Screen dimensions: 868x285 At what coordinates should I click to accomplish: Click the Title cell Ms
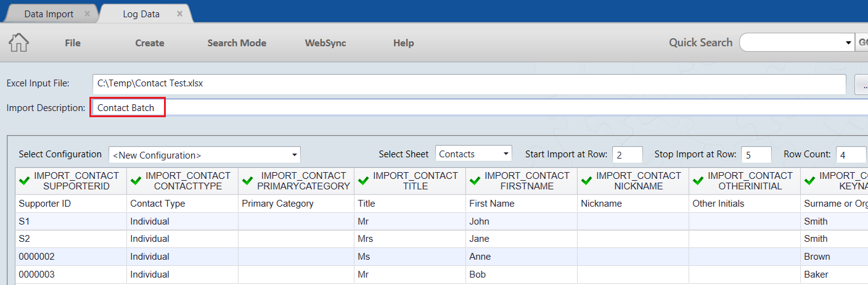pos(410,257)
